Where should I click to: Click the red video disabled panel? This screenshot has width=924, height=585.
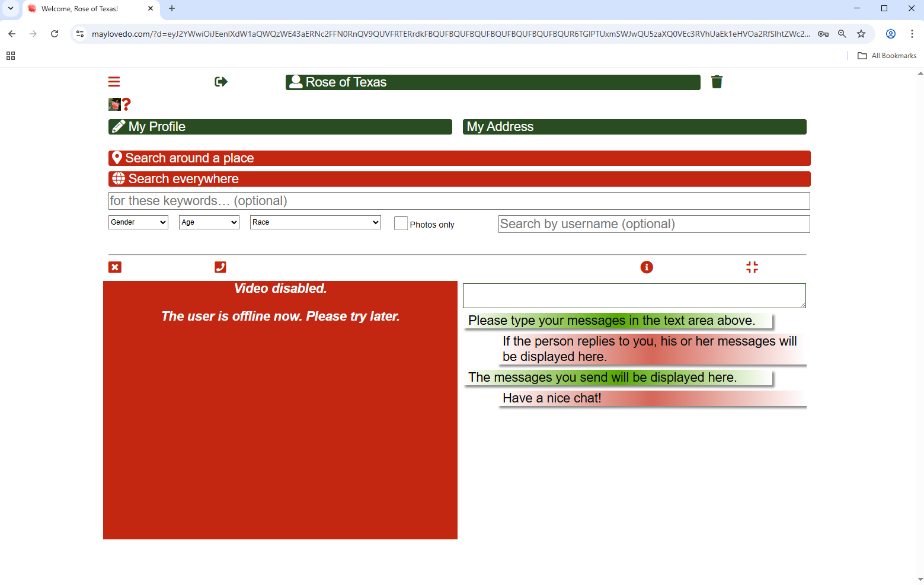pyautogui.click(x=280, y=410)
